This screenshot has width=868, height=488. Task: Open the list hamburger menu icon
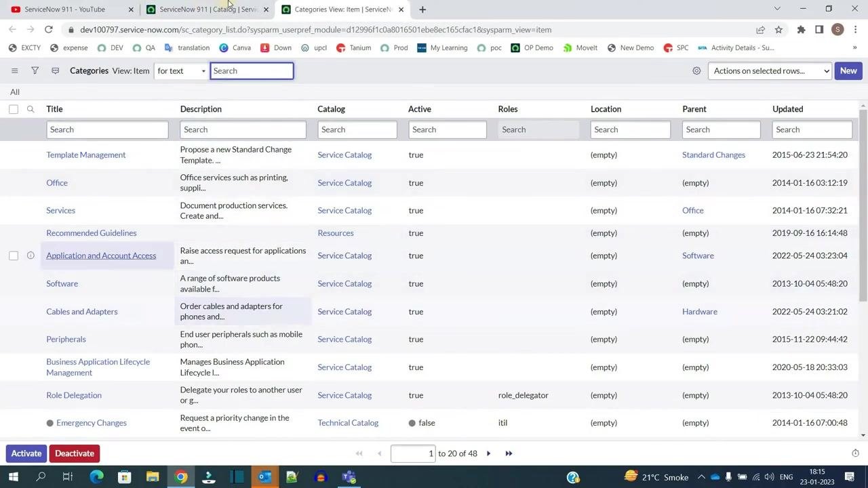coord(14,70)
